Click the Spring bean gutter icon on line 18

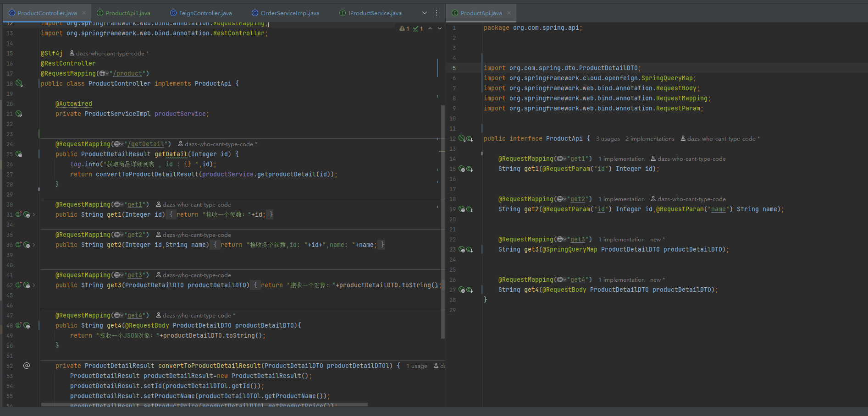19,83
